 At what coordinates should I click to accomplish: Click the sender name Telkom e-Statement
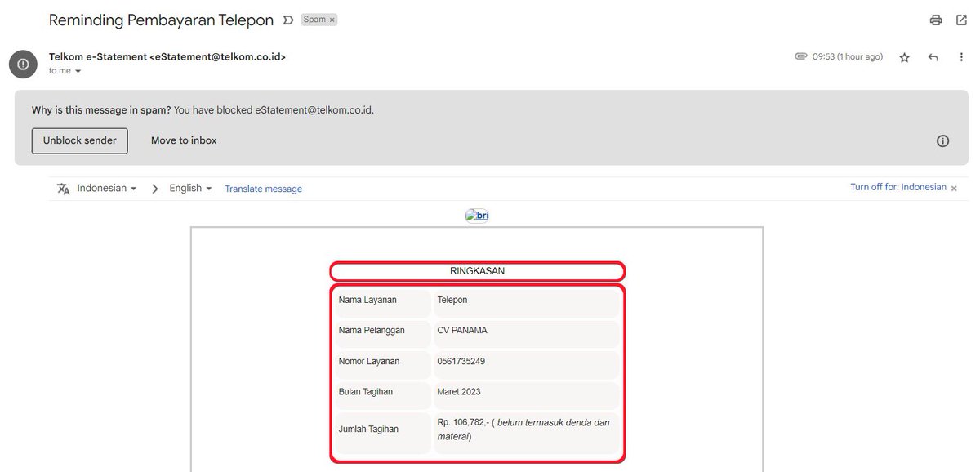pyautogui.click(x=98, y=57)
